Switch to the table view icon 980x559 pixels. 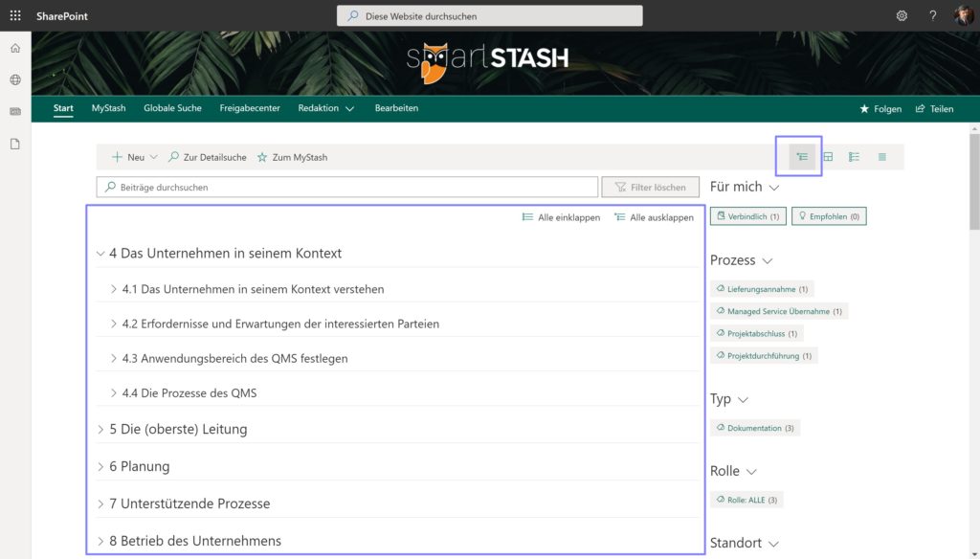(828, 157)
